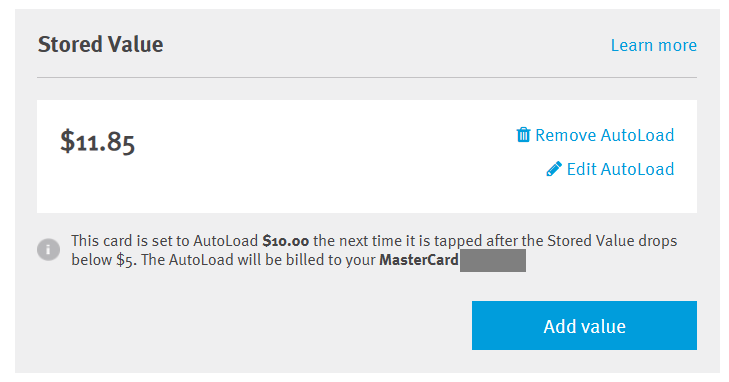The width and height of the screenshot is (729, 382).
Task: Choose the Edit AutoLoad link text
Action: [620, 169]
